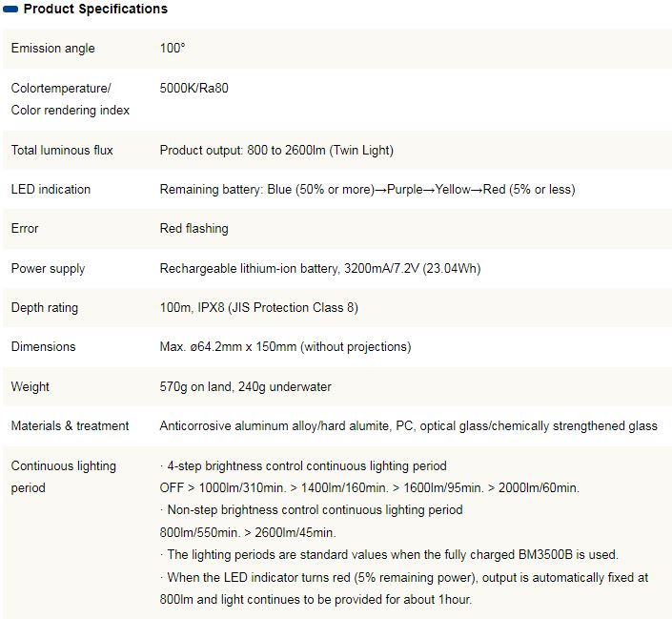
Task: Select the LED indication row label
Action: (51, 189)
